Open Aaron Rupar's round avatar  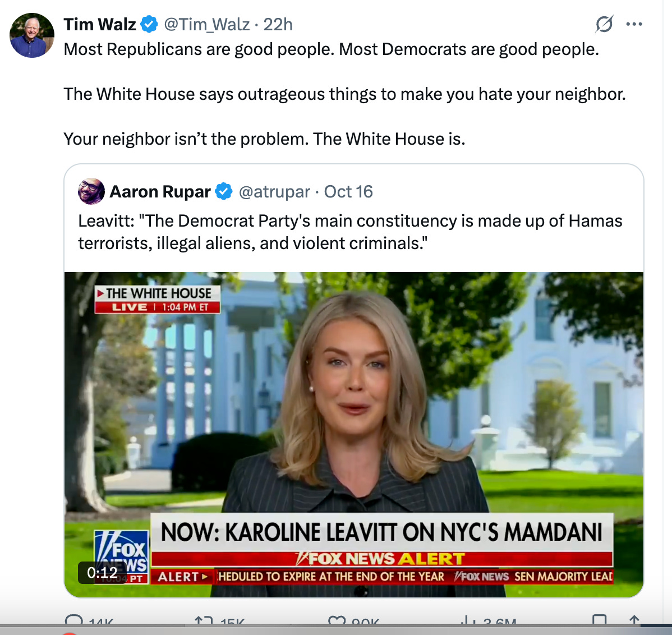tap(91, 191)
